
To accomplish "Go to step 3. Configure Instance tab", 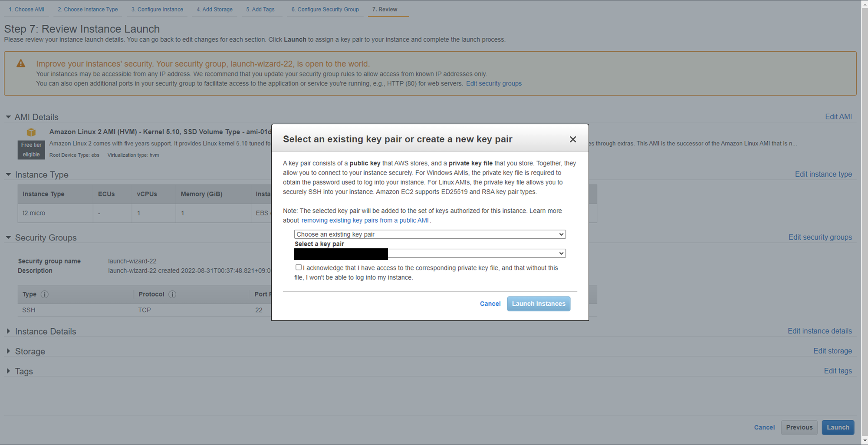I will (157, 10).
